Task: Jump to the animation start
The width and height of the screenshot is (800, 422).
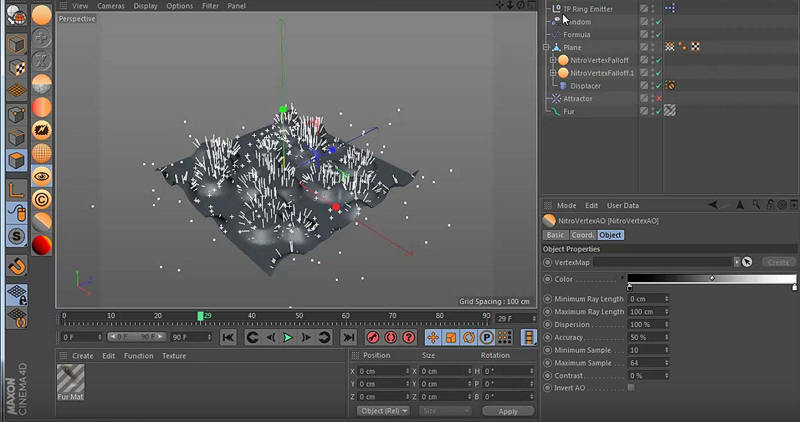Action: (229, 338)
